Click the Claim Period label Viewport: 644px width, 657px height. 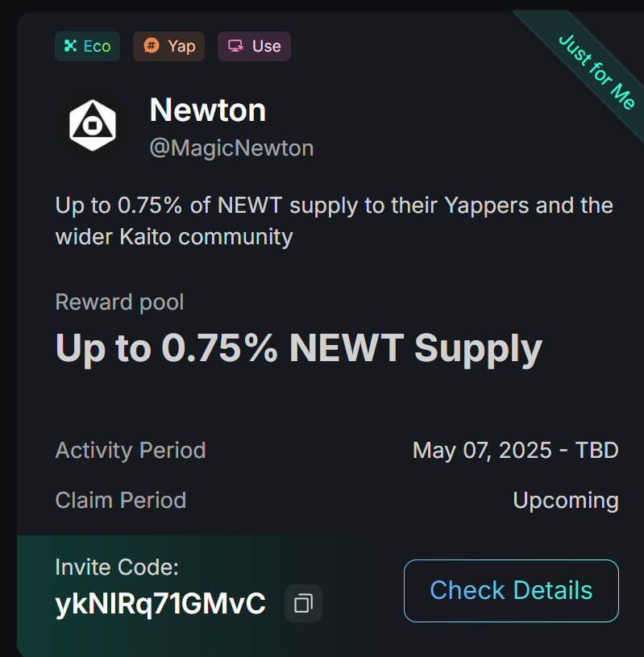pyautogui.click(x=121, y=501)
